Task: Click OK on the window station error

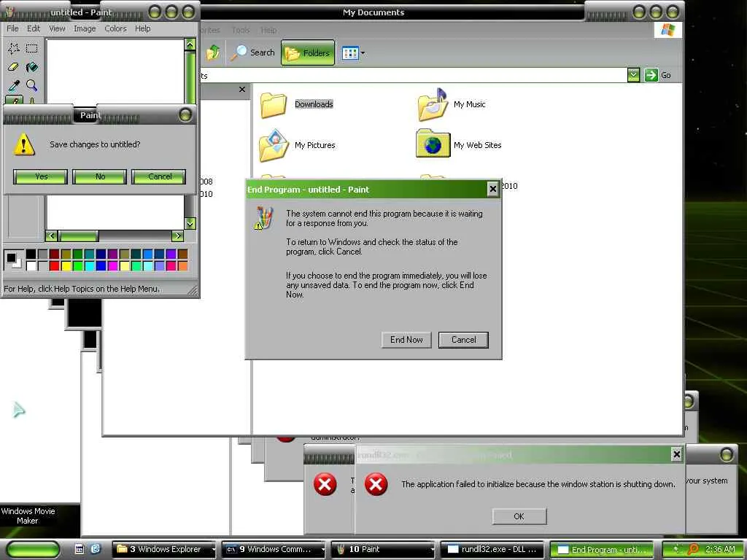Action: click(x=519, y=516)
